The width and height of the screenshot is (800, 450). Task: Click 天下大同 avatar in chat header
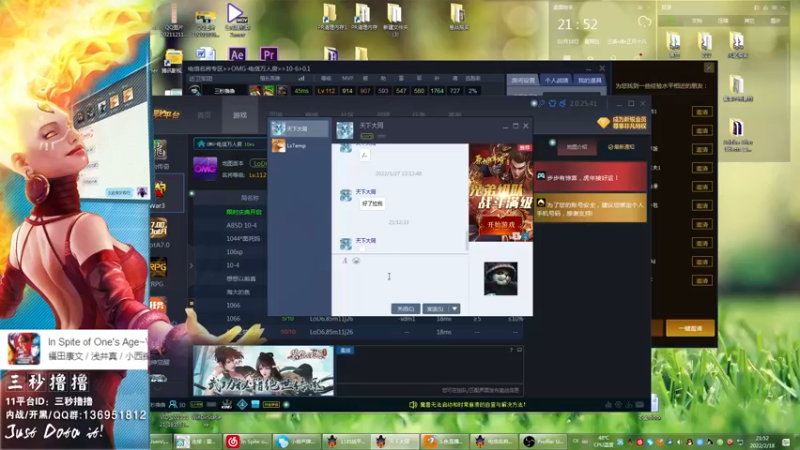tap(345, 130)
